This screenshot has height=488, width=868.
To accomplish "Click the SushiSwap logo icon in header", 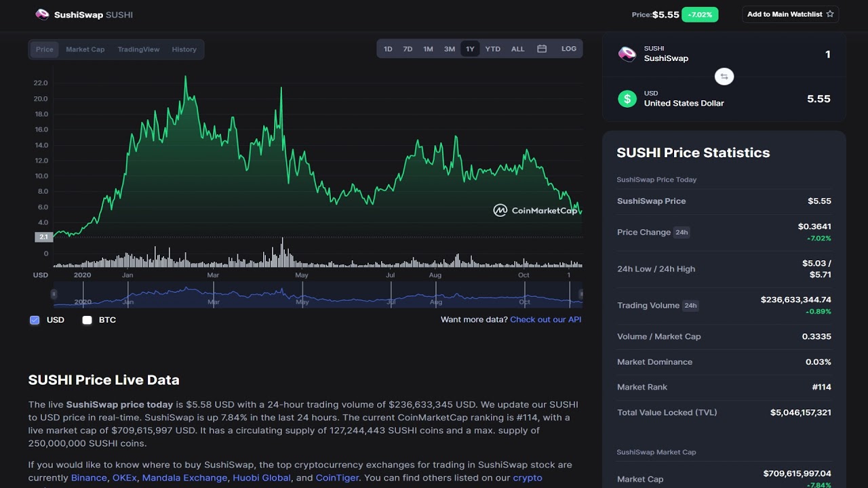I will coord(42,14).
